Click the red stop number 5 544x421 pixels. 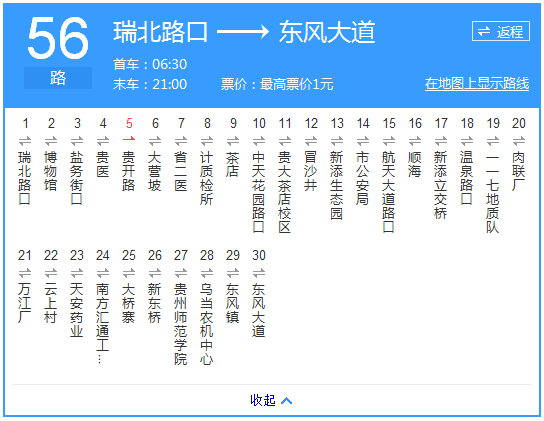coord(129,123)
